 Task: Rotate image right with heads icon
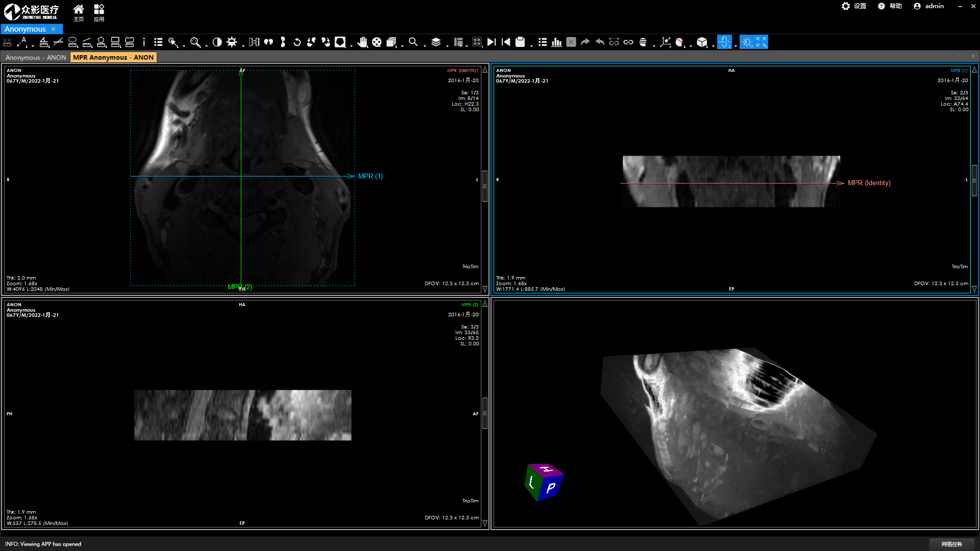point(326,42)
